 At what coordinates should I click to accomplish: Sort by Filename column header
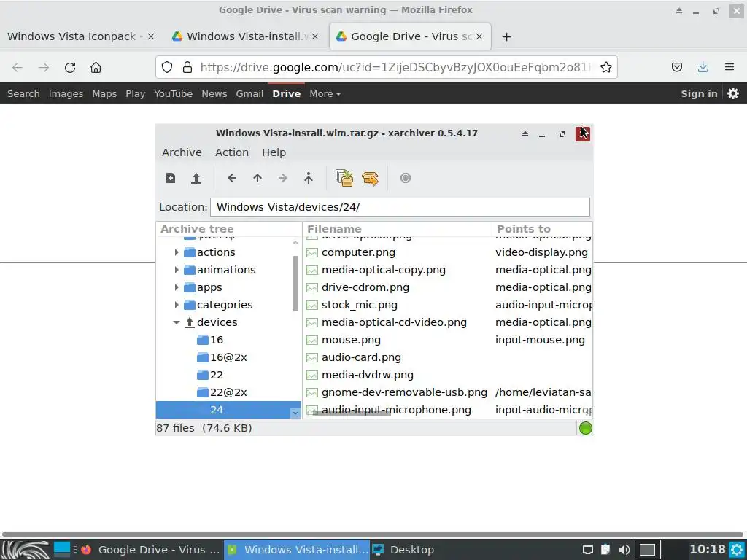pos(397,229)
